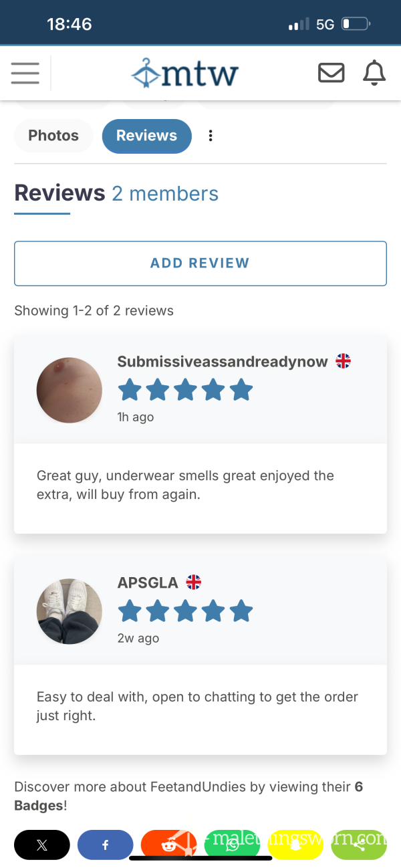Screen dimensions: 401x868
Task: Open Submissiveassandreadynow's profile name link
Action: coord(223,362)
